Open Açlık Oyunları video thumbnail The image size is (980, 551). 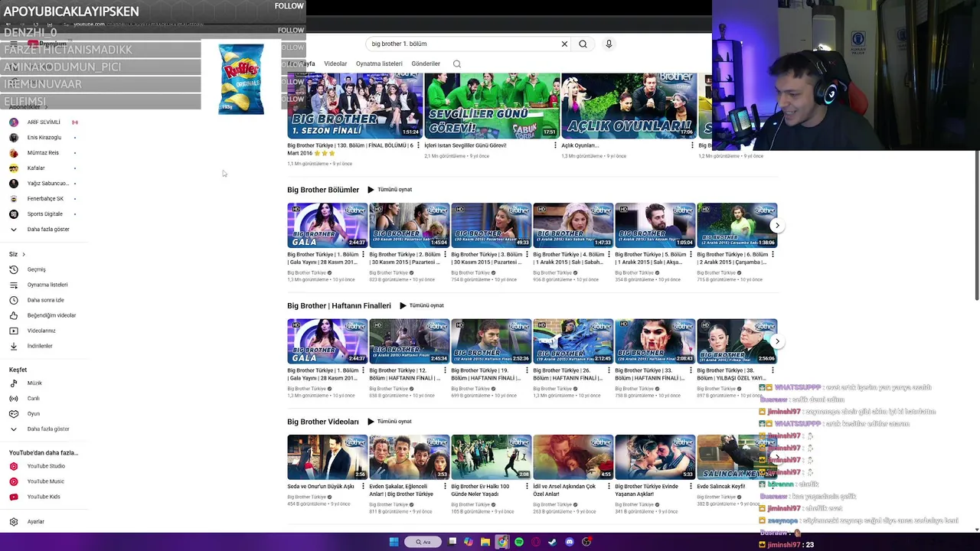(629, 106)
